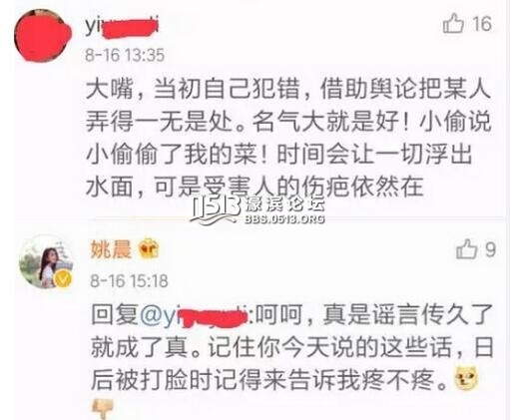Open 姚晨's username link

point(111,249)
